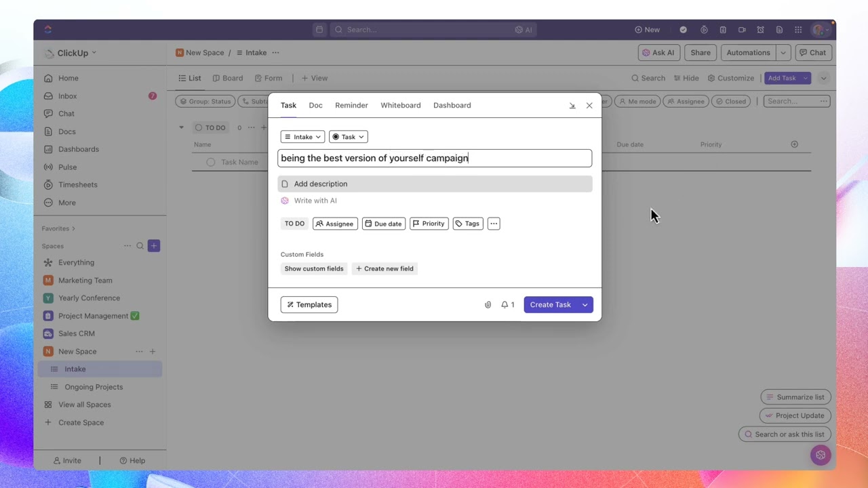Open the Task type dropdown in dialog
This screenshot has height=488, width=868.
point(349,137)
